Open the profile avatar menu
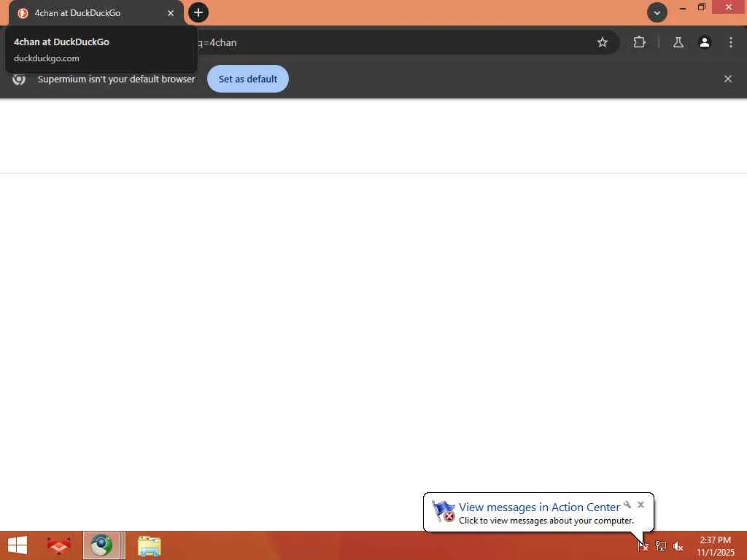 coord(705,42)
